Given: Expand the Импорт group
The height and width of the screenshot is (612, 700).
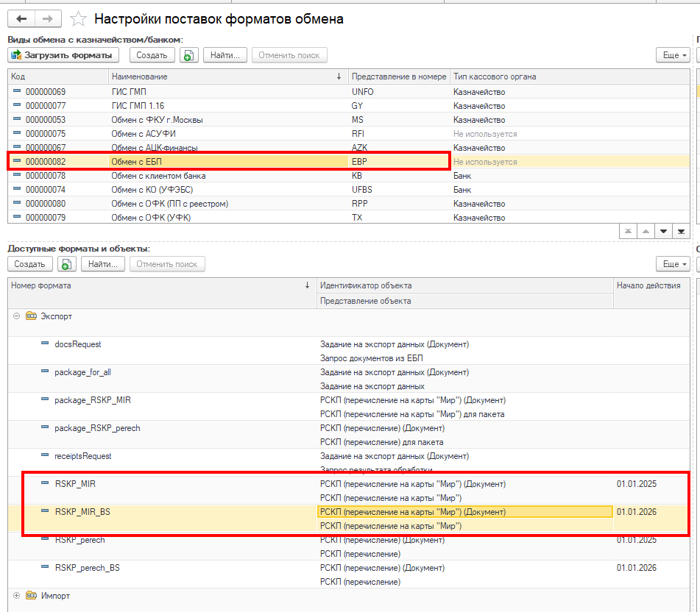Looking at the screenshot, I should [x=16, y=596].
